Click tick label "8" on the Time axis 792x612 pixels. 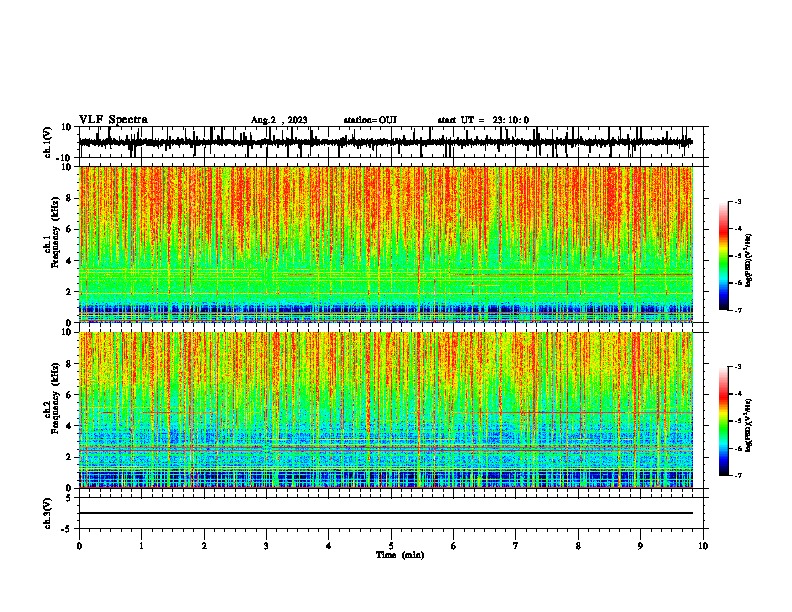point(578,546)
